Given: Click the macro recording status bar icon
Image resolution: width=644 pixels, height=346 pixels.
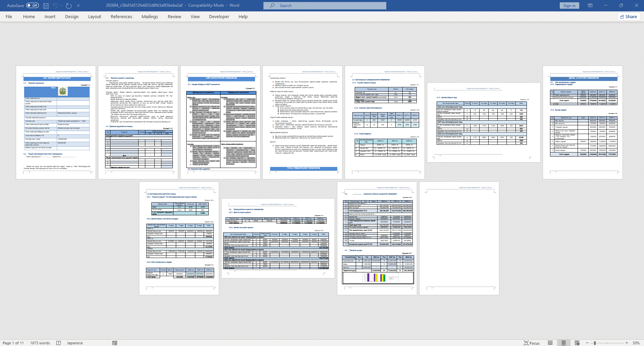Looking at the screenshot, I should pos(115,343).
